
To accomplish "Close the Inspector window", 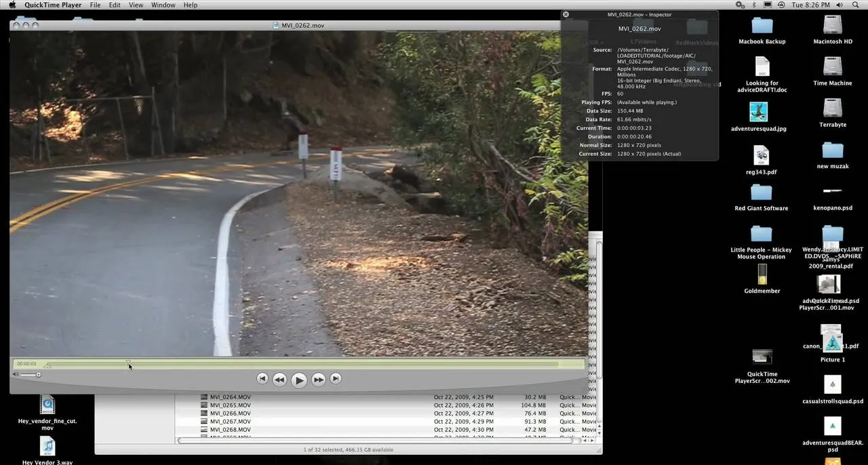I will [566, 14].
